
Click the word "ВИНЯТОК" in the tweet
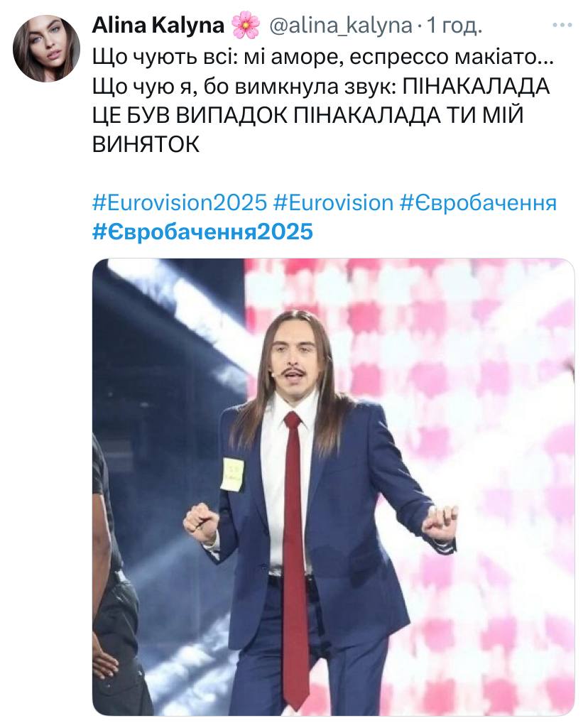(x=146, y=145)
